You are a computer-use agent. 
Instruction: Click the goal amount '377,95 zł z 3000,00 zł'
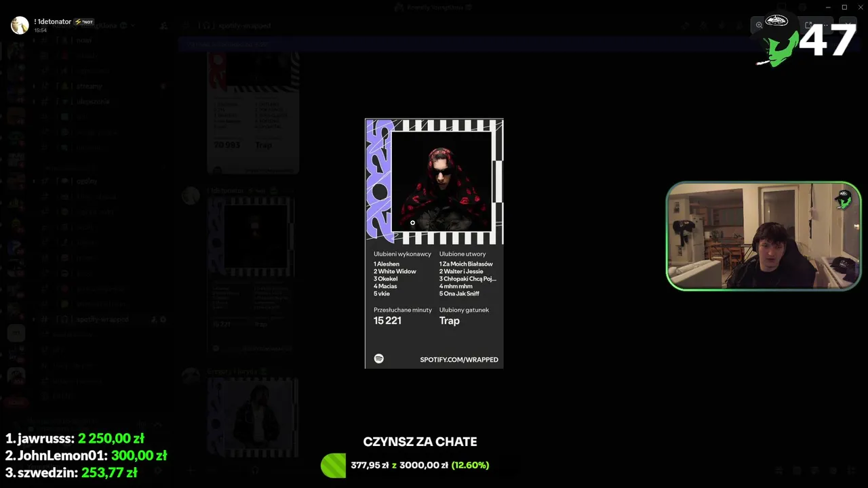(x=399, y=466)
